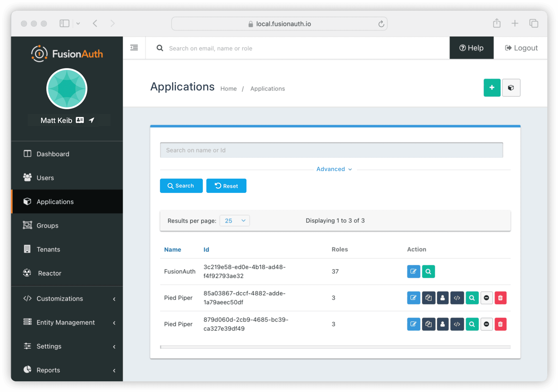The height and width of the screenshot is (392, 558).
Task: Duplicate Pied Piper application with Id 879d060d
Action: pyautogui.click(x=429, y=324)
